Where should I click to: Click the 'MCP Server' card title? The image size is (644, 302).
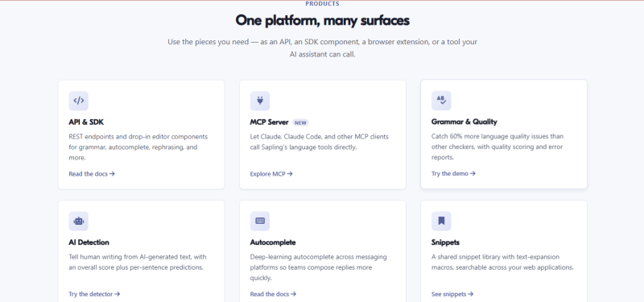tap(270, 122)
